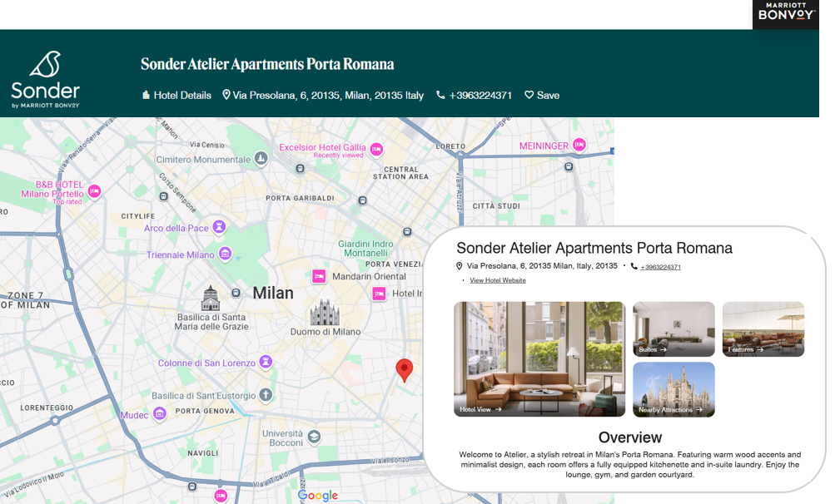Screen dimensions: 835x504
Task: Click the Excelsior Hotel Gallia map label
Action: pyautogui.click(x=322, y=147)
